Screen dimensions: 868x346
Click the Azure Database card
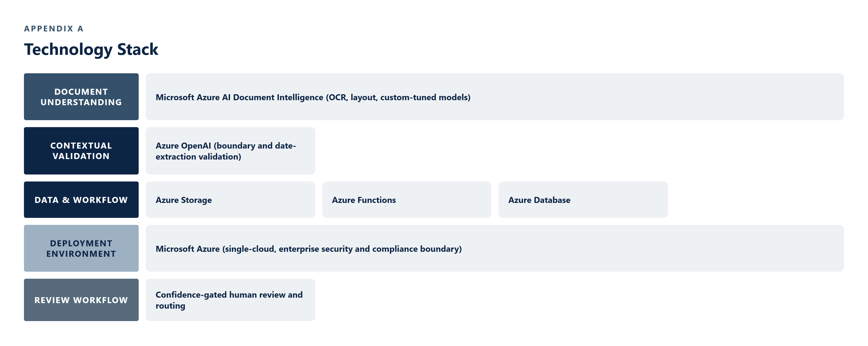(583, 200)
